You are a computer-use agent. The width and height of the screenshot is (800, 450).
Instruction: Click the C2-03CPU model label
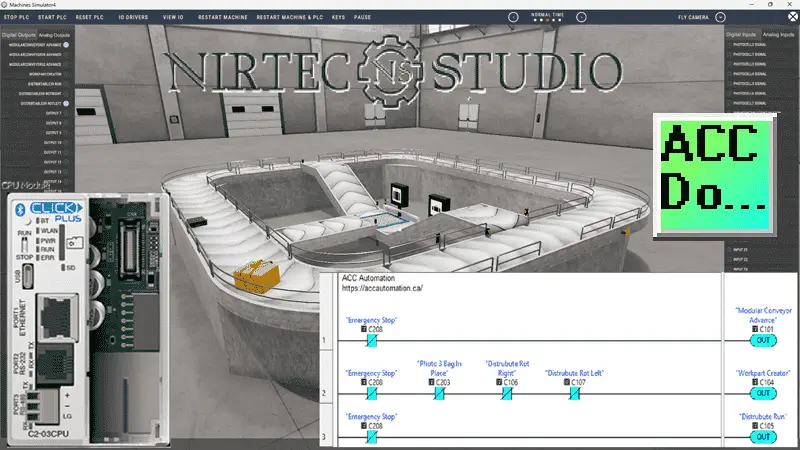pyautogui.click(x=48, y=434)
